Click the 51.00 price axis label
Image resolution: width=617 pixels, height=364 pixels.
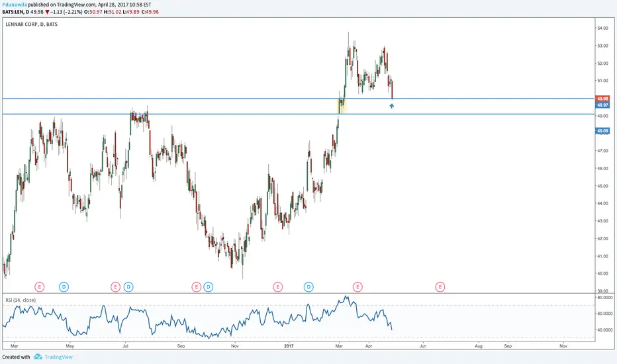tap(602, 81)
